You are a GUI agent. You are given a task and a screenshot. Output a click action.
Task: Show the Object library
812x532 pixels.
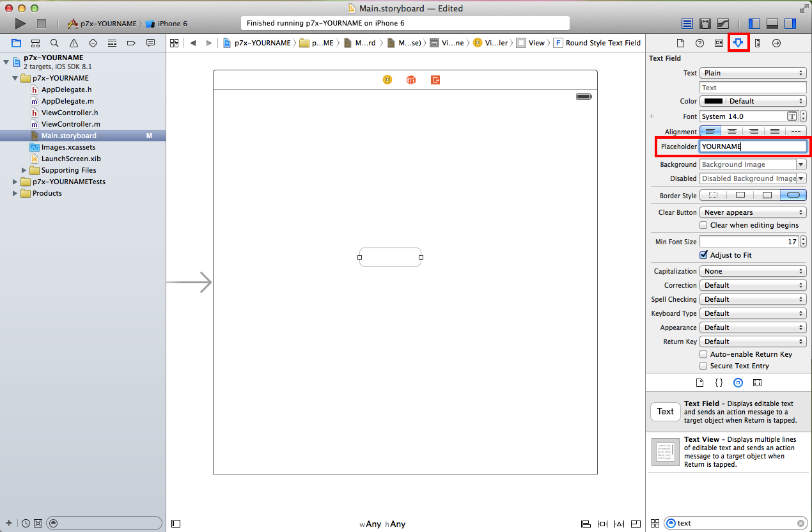point(738,382)
